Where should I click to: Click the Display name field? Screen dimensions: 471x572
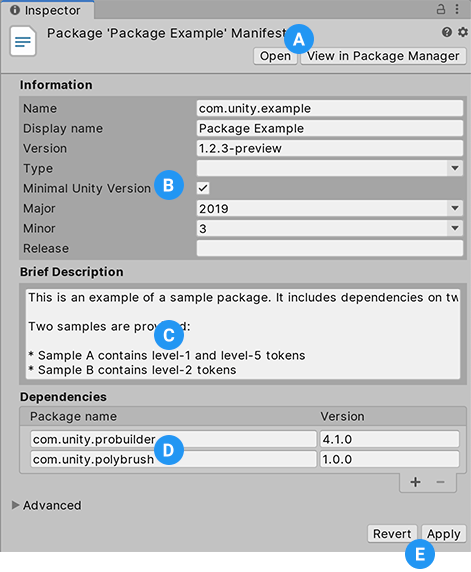tap(330, 128)
